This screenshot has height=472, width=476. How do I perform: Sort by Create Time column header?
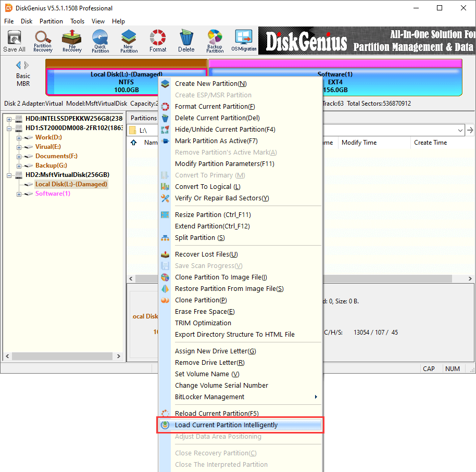tap(431, 143)
